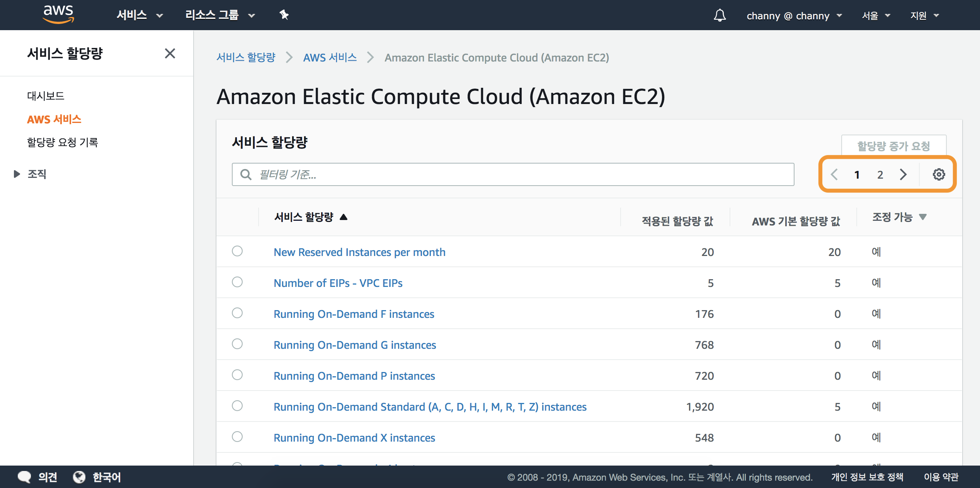Open Running On-Demand Standard instances link
The height and width of the screenshot is (488, 980).
430,407
